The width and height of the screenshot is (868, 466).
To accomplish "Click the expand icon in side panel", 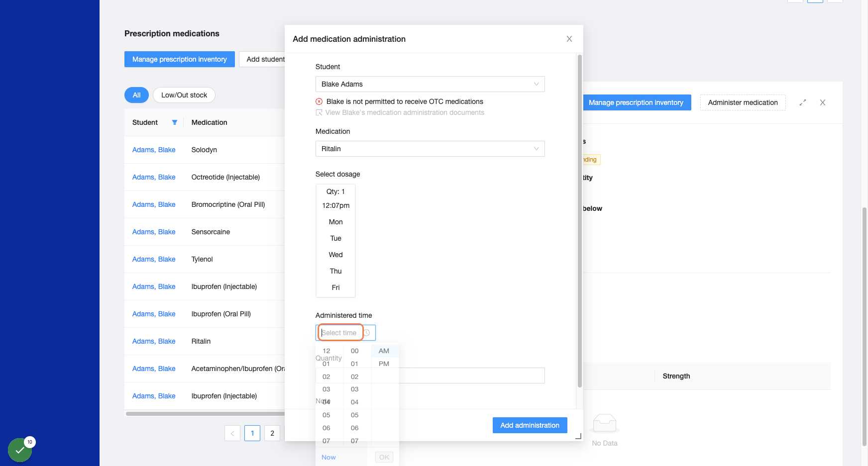I will click(803, 102).
